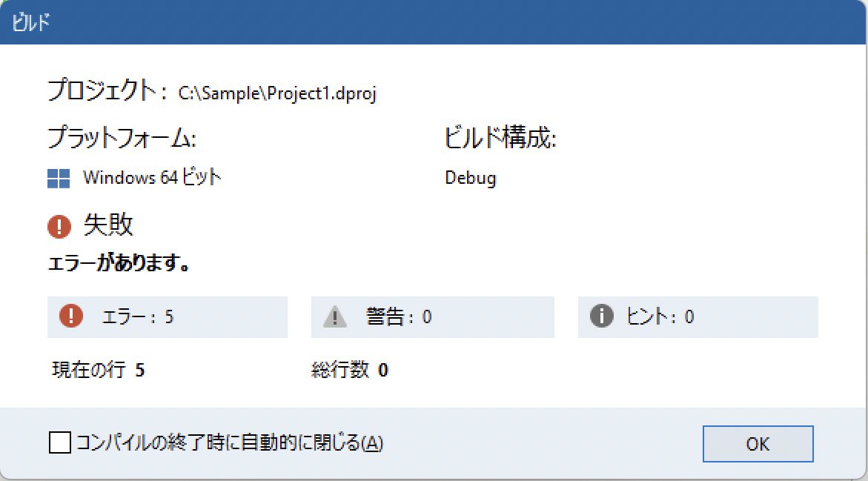Enable auto-close on compile finish checkbox

pos(60,442)
